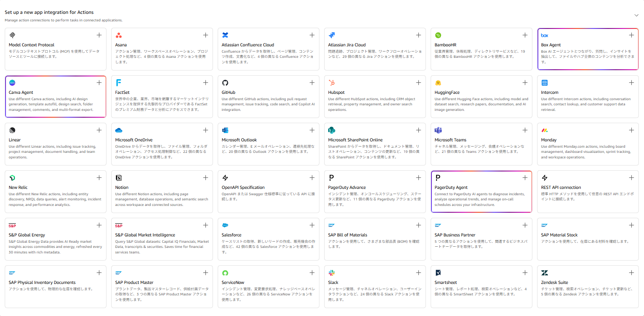This screenshot has width=644, height=316.
Task: Select the SAP Bill of Materials title
Action: (348, 235)
